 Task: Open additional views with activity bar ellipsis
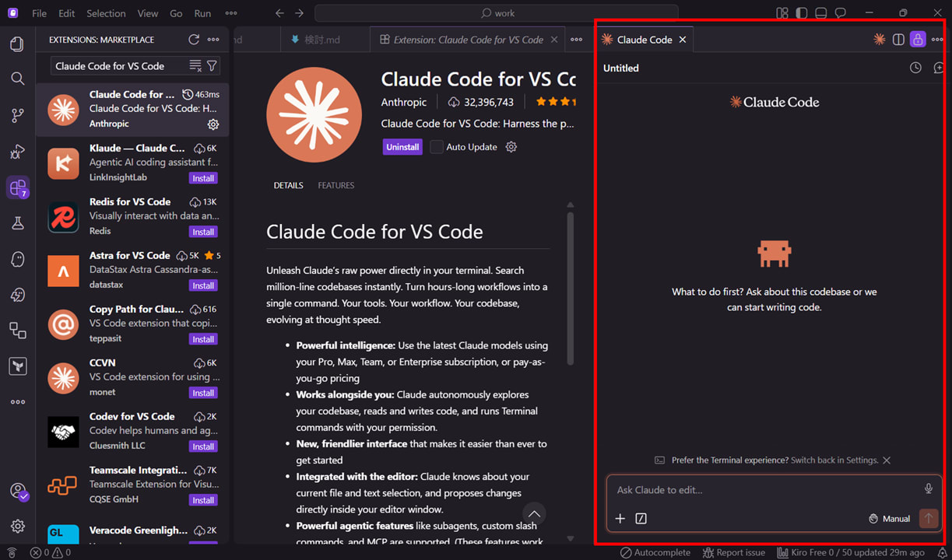[x=17, y=402]
